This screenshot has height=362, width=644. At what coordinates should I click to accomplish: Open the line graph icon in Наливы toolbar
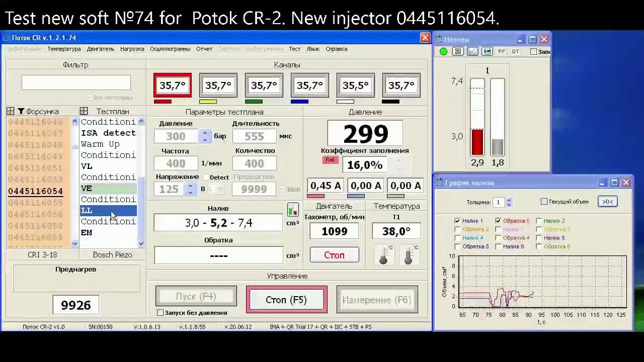(472, 51)
